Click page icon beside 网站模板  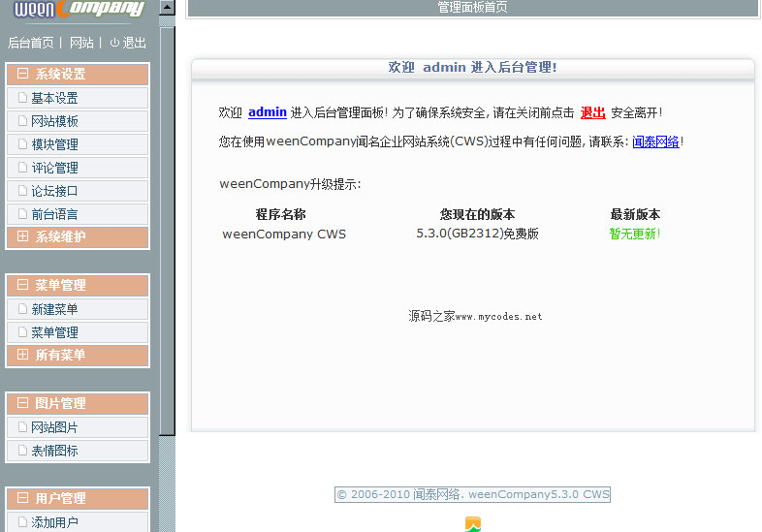(x=22, y=121)
